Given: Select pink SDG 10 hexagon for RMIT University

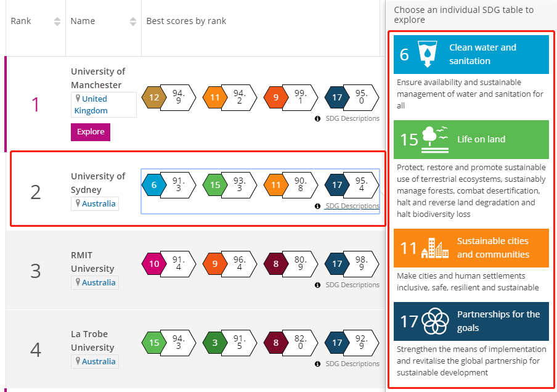Looking at the screenshot, I should [154, 264].
